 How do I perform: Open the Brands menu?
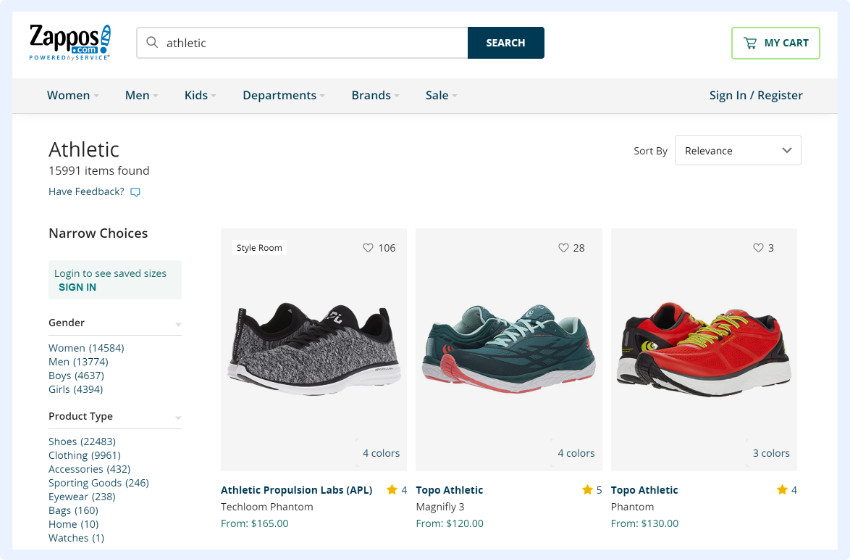(x=375, y=96)
